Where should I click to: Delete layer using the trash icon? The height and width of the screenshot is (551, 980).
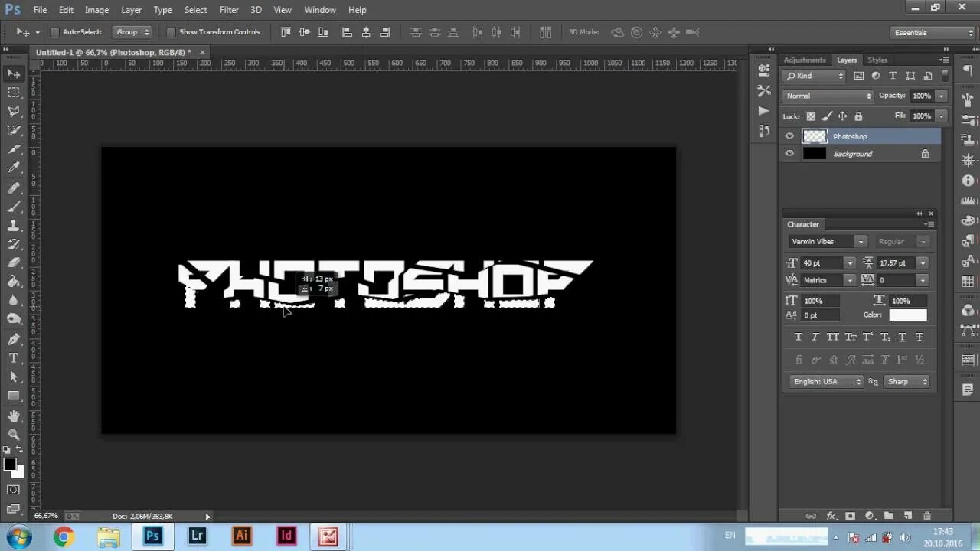[x=927, y=517]
